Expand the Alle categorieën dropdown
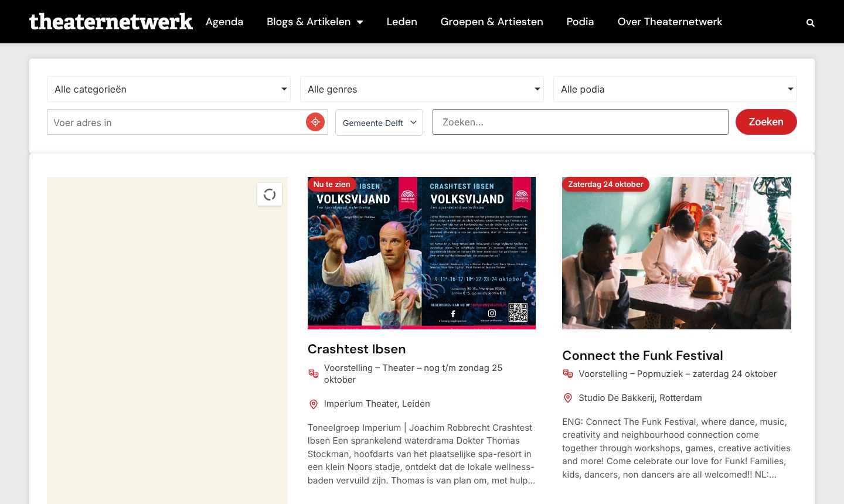The height and width of the screenshot is (504, 844). 169,89
